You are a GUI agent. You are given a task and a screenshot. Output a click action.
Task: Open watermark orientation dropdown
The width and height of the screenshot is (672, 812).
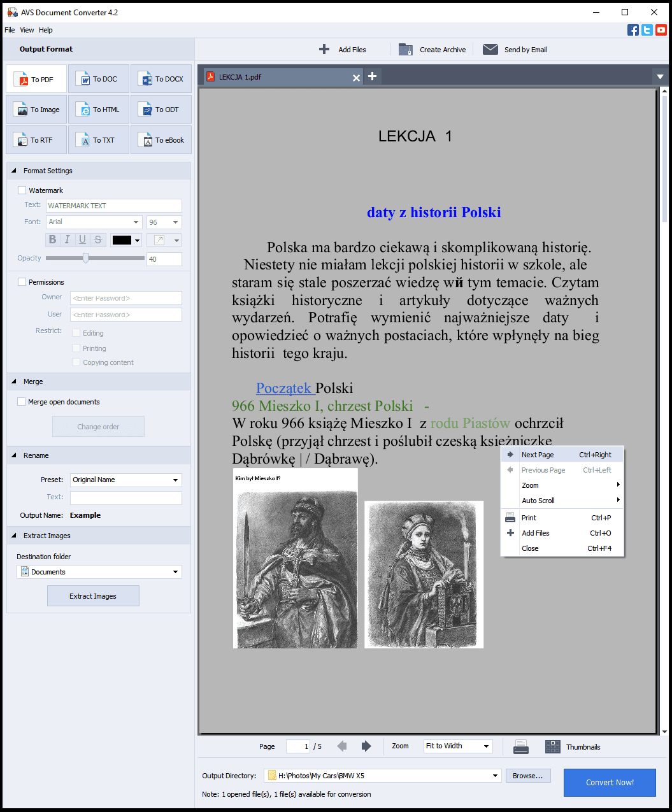click(x=164, y=239)
